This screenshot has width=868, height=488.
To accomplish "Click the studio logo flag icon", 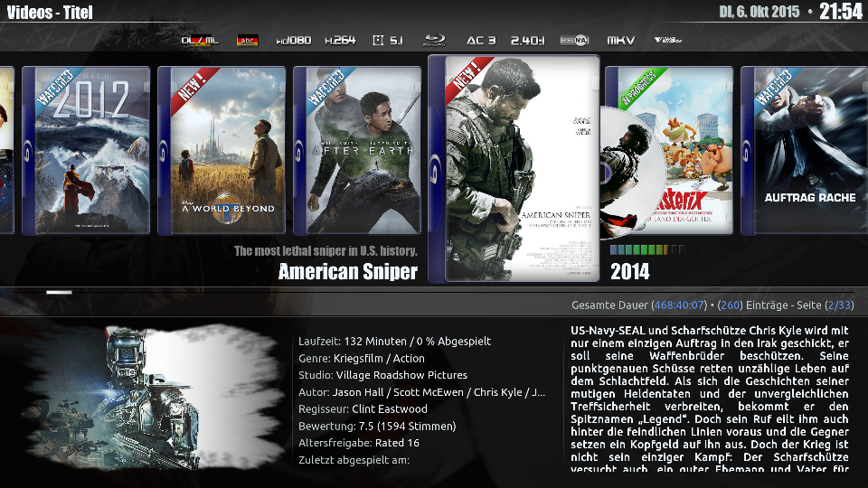I will click(667, 40).
